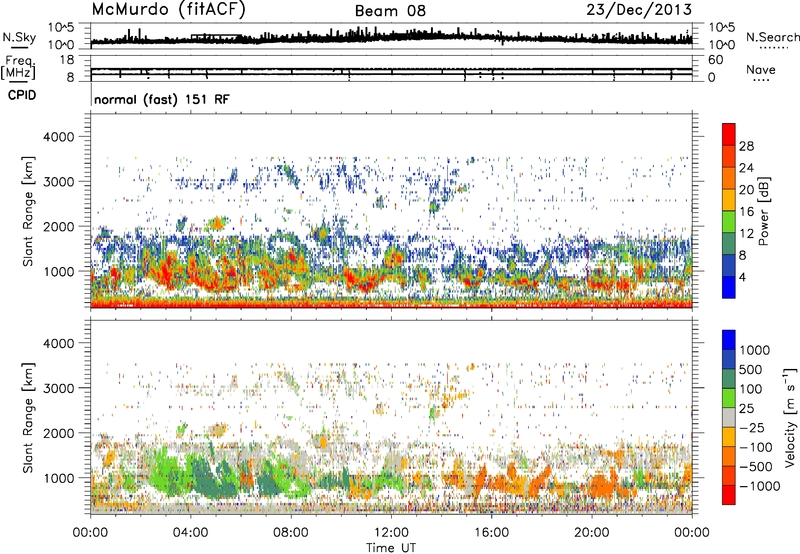Click the '28' label on the power colorbar
The height and width of the screenshot is (554, 800).
tap(746, 146)
